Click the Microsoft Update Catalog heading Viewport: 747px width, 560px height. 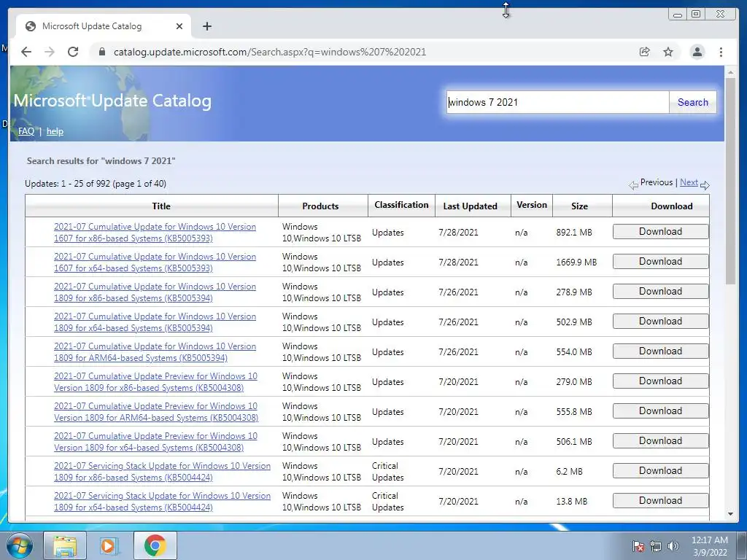click(112, 101)
